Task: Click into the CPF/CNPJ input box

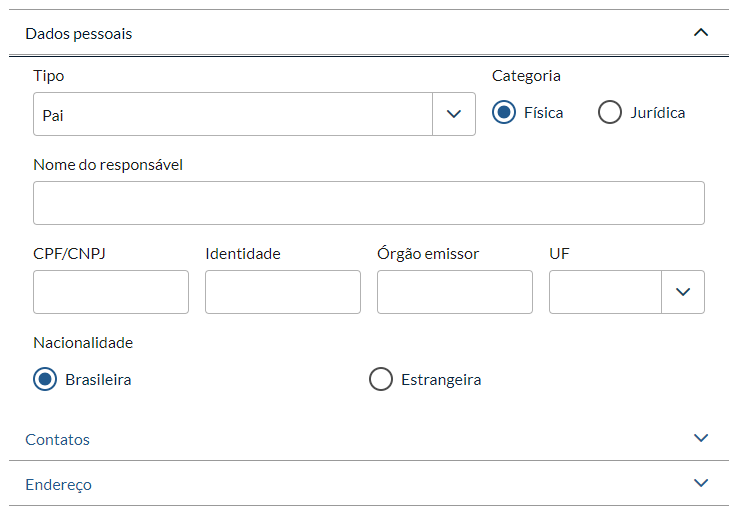Action: (x=111, y=292)
